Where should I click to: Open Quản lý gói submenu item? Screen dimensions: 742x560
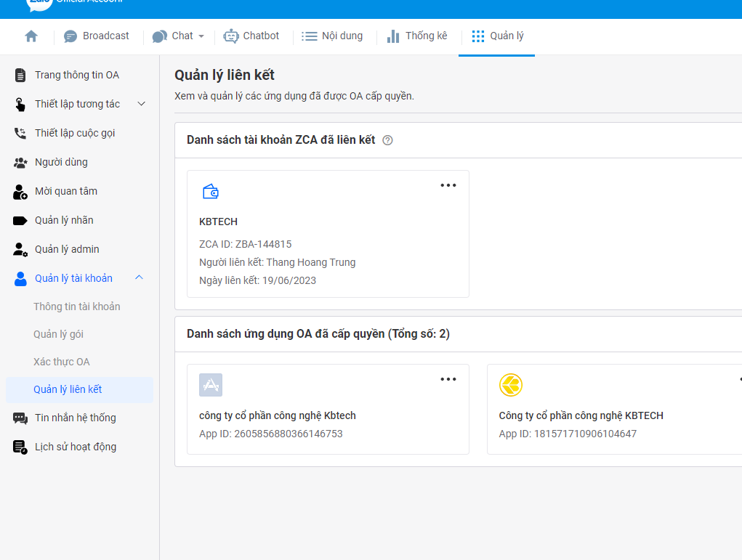click(58, 334)
